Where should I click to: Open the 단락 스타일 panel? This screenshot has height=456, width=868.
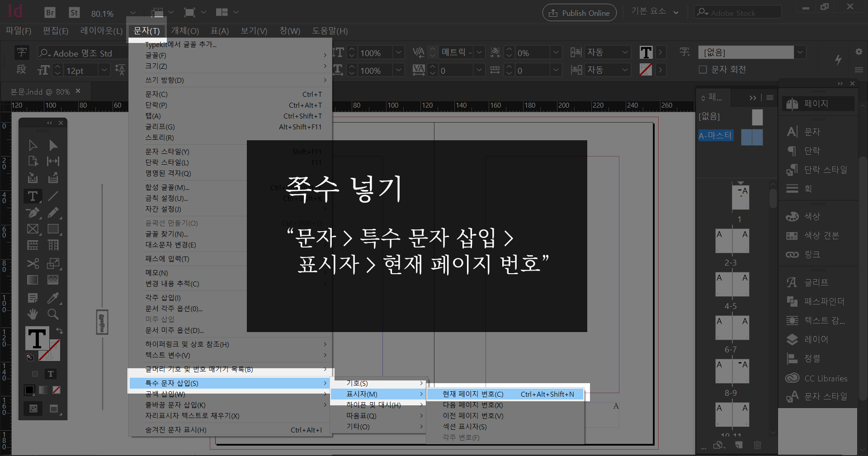coord(816,170)
